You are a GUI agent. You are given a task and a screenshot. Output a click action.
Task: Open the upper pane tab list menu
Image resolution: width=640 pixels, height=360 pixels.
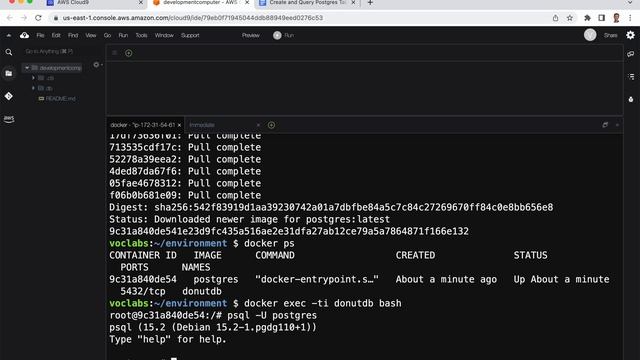pos(114,53)
